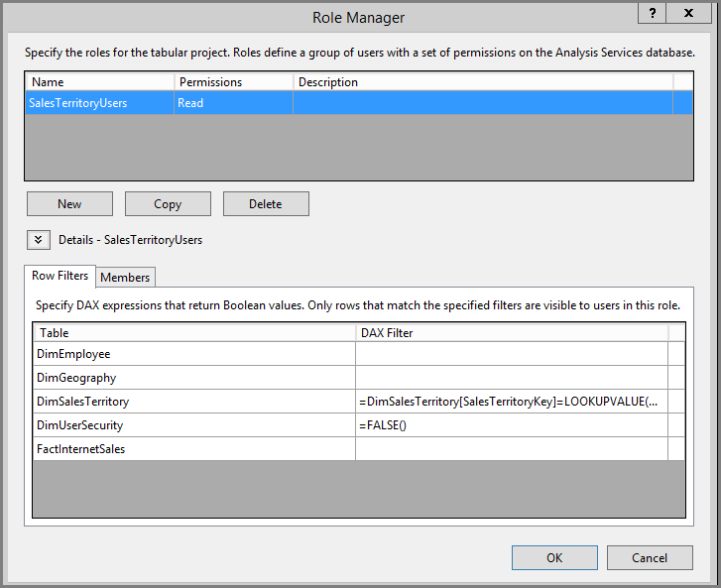Screen dimensions: 721x588
Task: Edit the DAX filter for DimGeography
Action: click(x=512, y=378)
